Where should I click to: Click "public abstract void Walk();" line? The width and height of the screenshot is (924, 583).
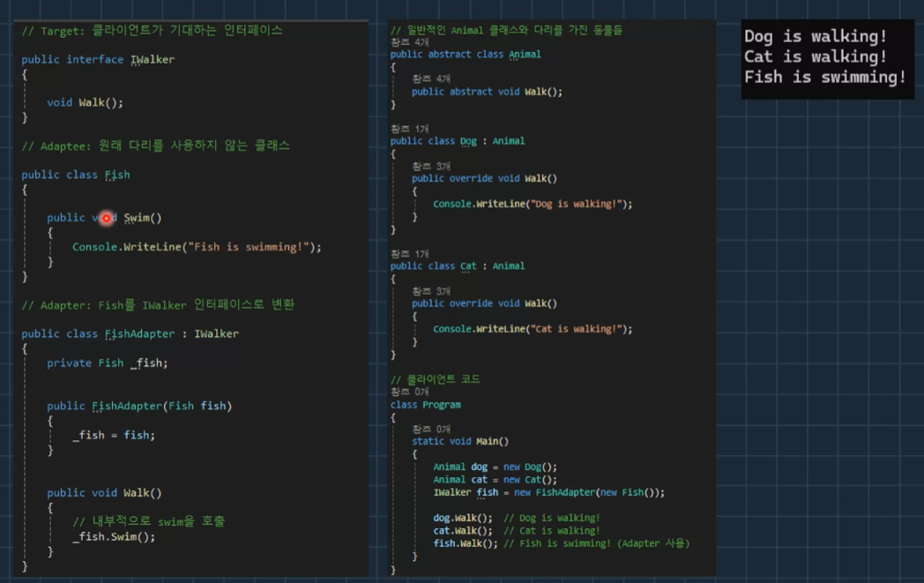488,92
